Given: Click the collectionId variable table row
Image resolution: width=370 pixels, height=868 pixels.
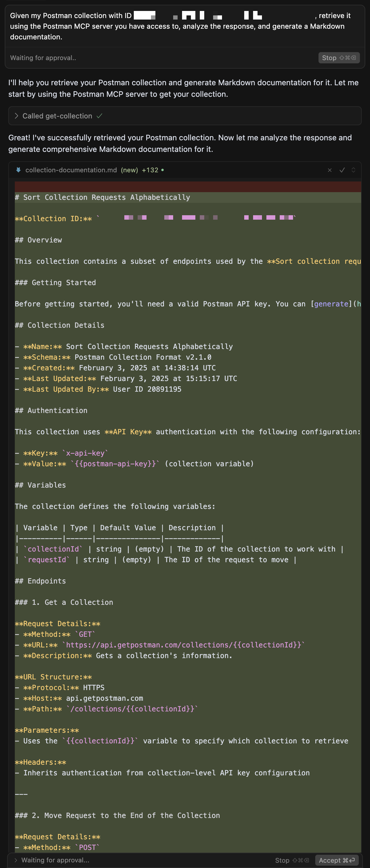Looking at the screenshot, I should click(179, 549).
